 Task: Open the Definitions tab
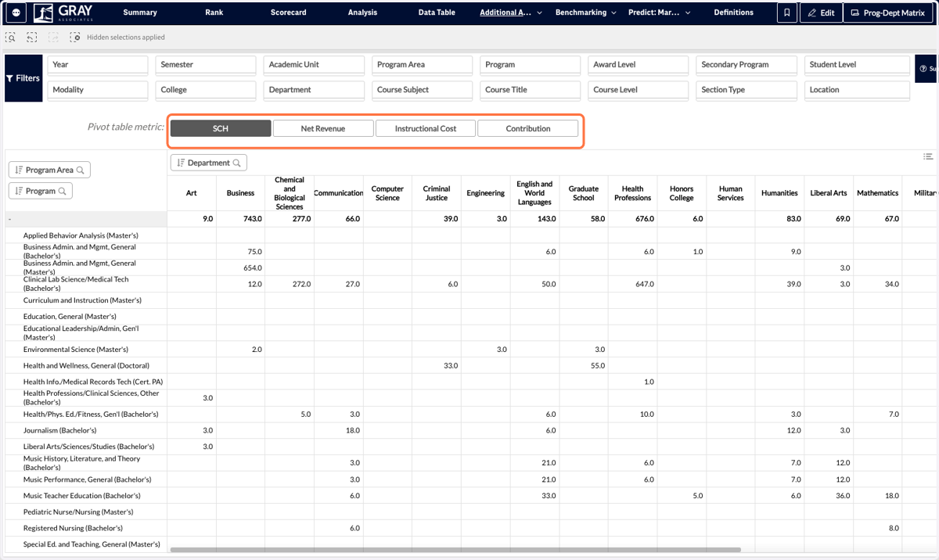tap(734, 13)
